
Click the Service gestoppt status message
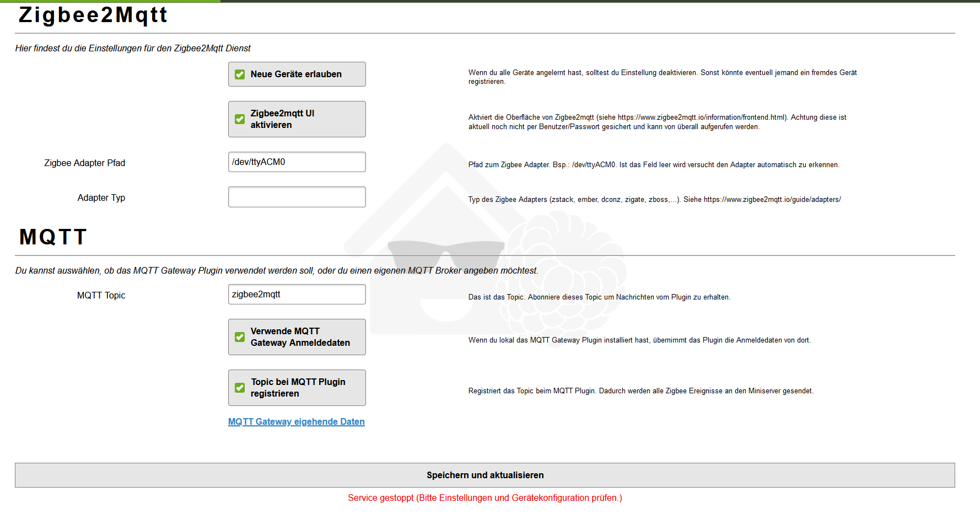click(485, 498)
